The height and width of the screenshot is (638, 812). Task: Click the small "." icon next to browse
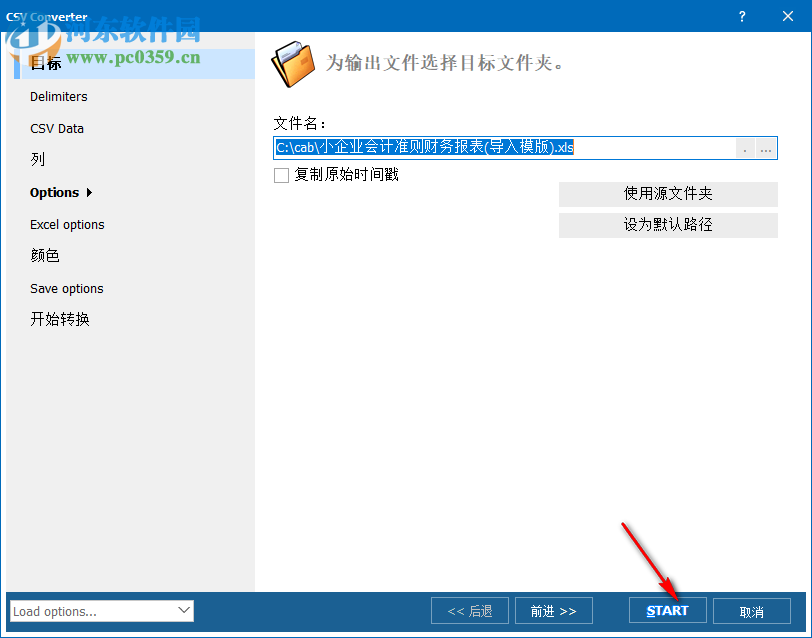click(x=745, y=148)
